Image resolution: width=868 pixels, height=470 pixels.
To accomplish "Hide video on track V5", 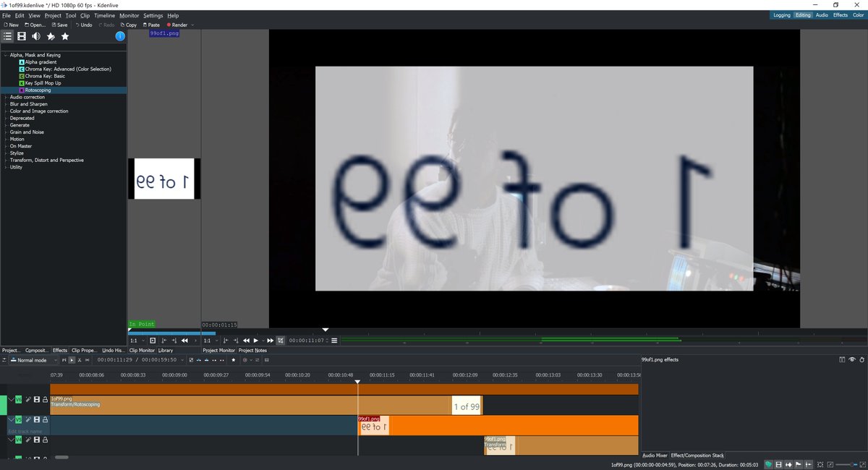I will (x=37, y=419).
